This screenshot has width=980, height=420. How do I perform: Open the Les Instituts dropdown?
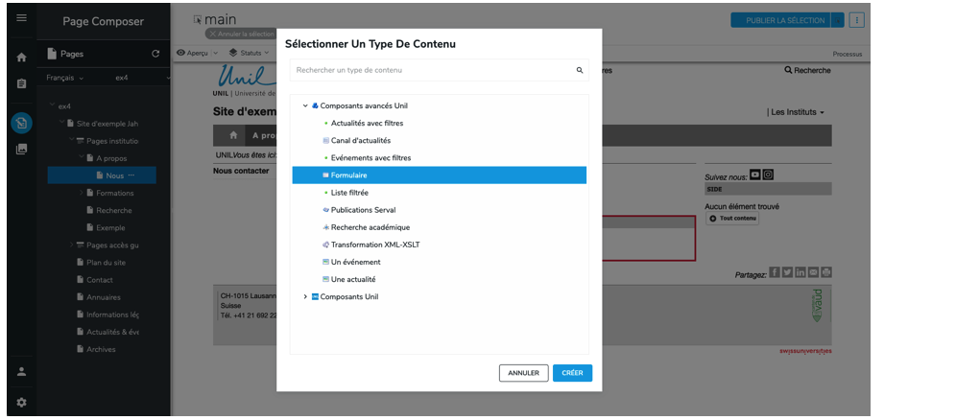click(x=798, y=112)
